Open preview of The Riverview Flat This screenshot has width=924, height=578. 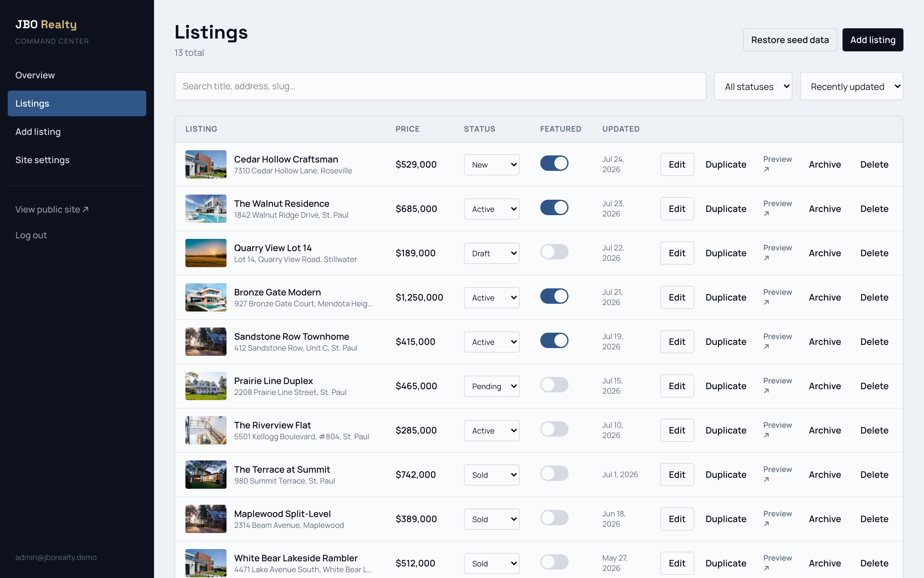point(777,430)
